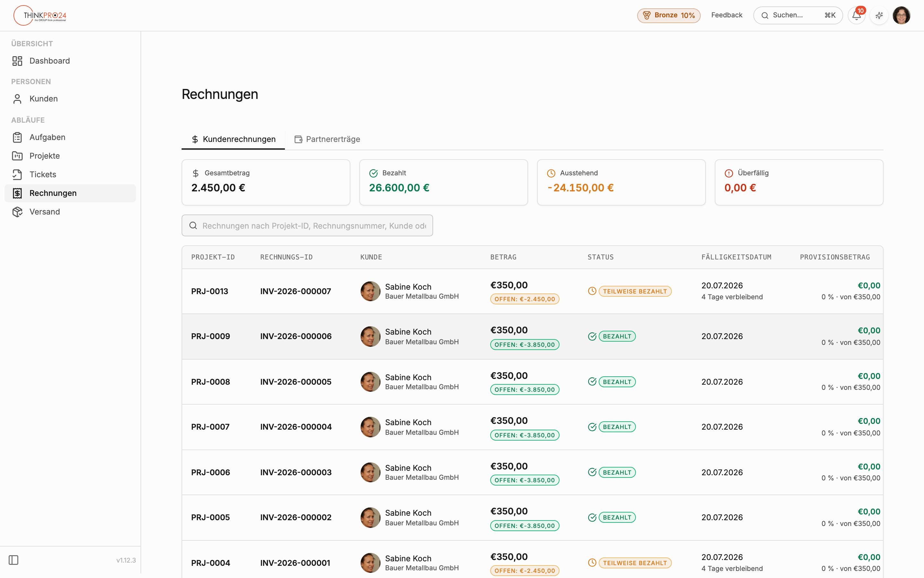Open the user profile avatar
The image size is (924, 578).
click(x=902, y=15)
